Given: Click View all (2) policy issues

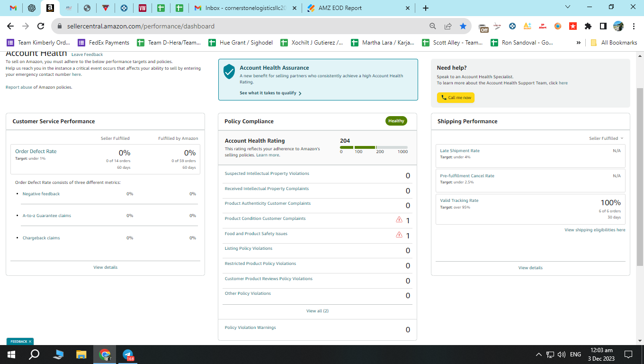Looking at the screenshot, I should (x=317, y=311).
